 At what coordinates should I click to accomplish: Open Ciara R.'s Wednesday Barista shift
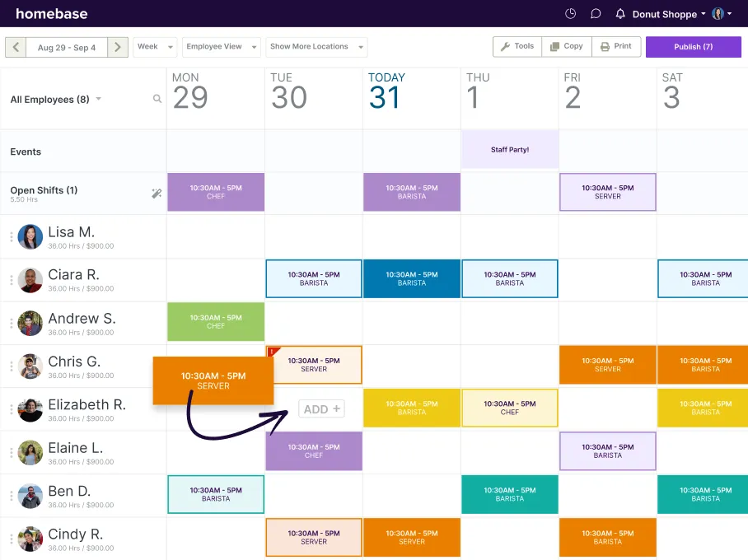tap(412, 278)
